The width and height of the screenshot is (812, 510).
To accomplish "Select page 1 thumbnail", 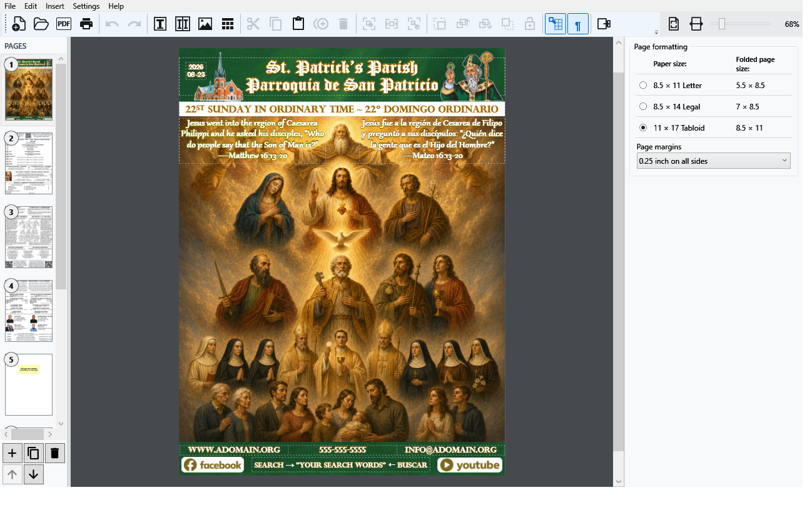I will tap(29, 89).
